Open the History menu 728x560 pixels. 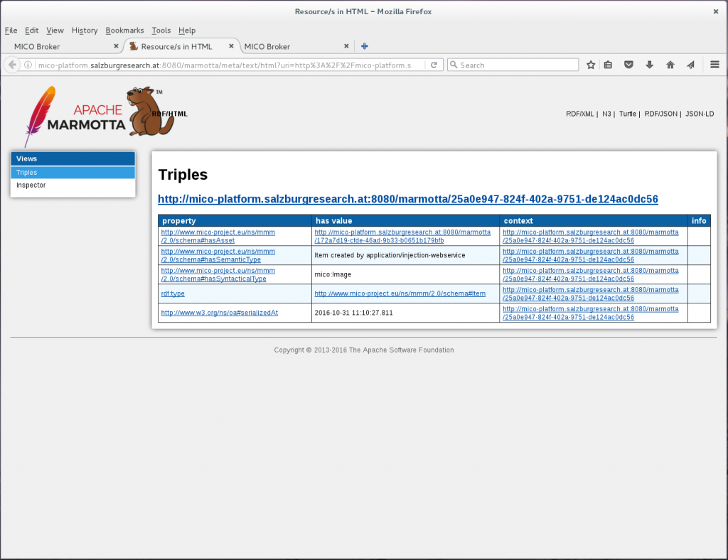point(84,31)
